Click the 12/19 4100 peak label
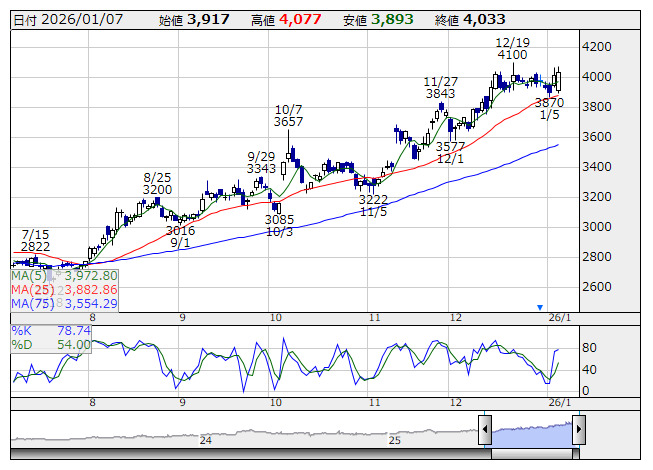The height and width of the screenshot is (470, 653). (512, 50)
